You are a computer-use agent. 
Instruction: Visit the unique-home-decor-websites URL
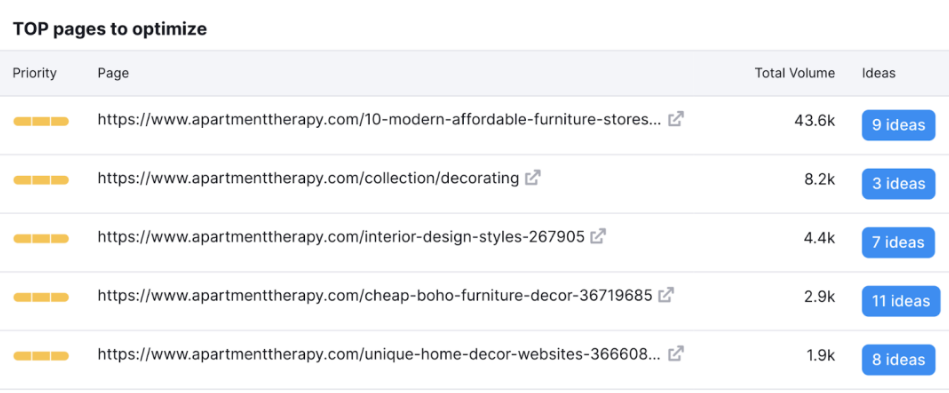(x=379, y=354)
